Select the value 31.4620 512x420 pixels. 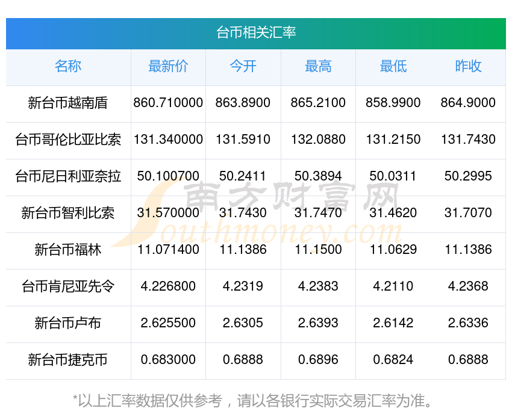(393, 213)
